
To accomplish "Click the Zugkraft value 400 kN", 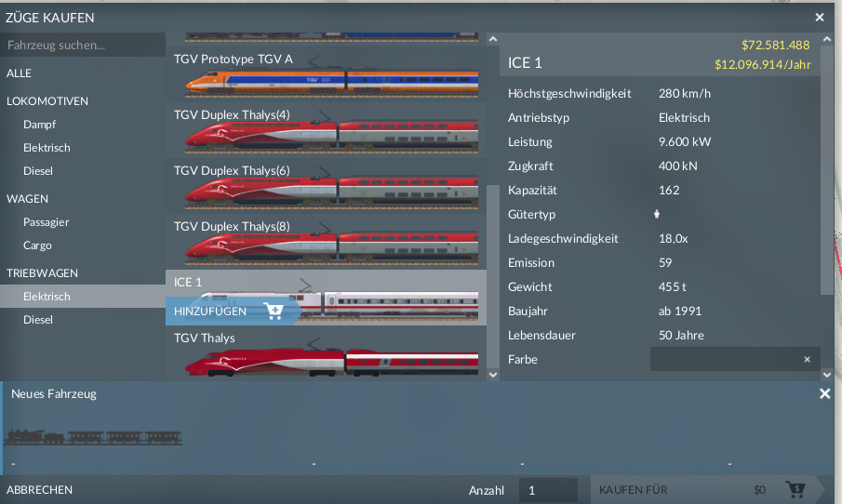I will 677,166.
